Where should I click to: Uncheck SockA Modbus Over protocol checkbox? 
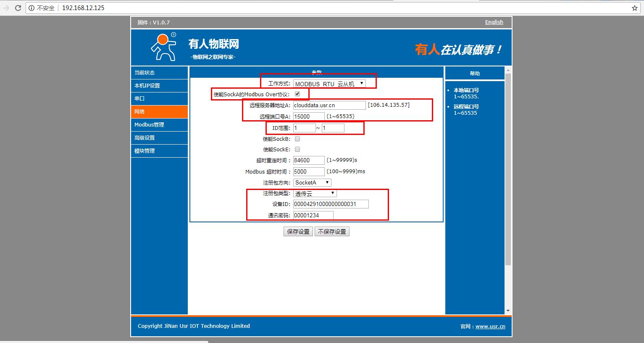(x=297, y=94)
